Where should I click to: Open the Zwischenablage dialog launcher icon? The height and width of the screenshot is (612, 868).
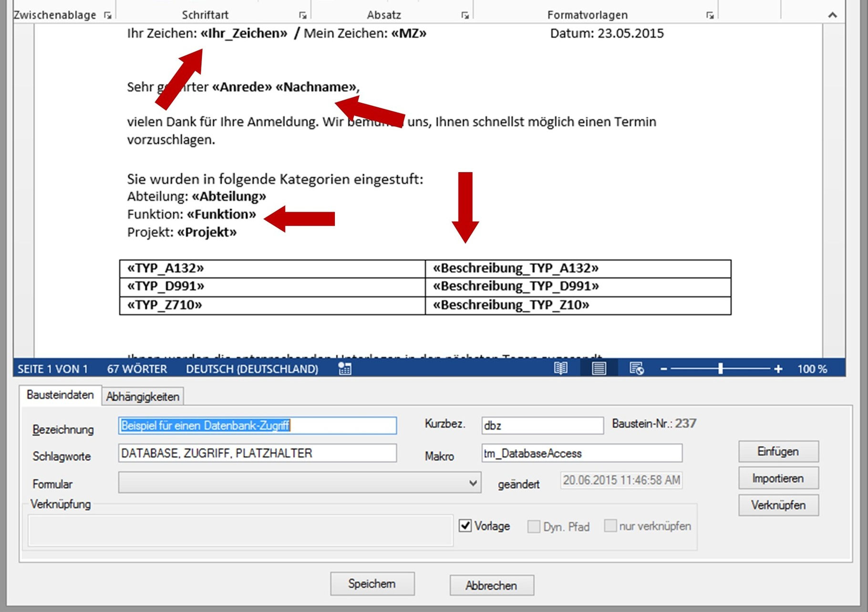coord(108,15)
